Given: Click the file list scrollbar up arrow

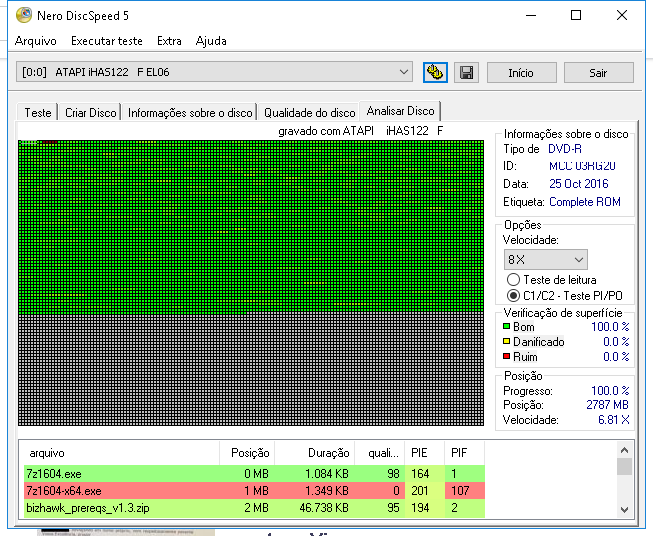Looking at the screenshot, I should (x=624, y=450).
